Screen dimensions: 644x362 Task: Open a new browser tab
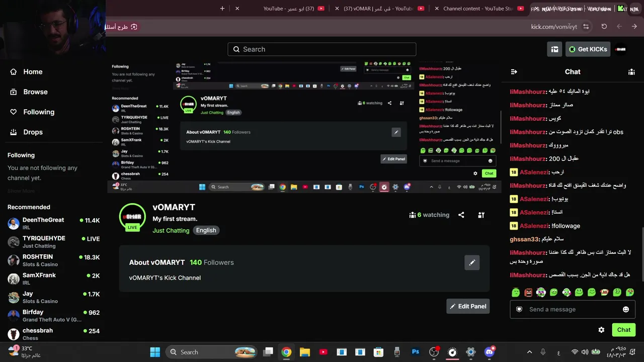pyautogui.click(x=222, y=9)
